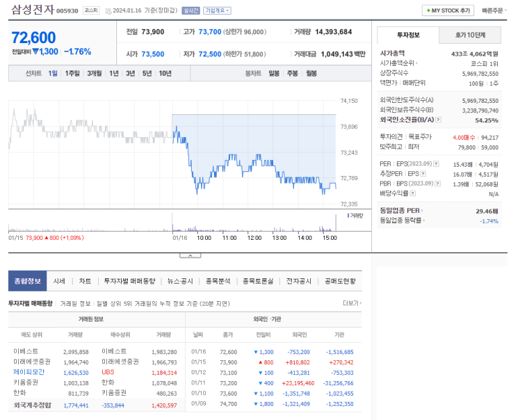520x420 pixels.
Task: Click the 시가총액순위 link arrow
Action: [x=416, y=63]
